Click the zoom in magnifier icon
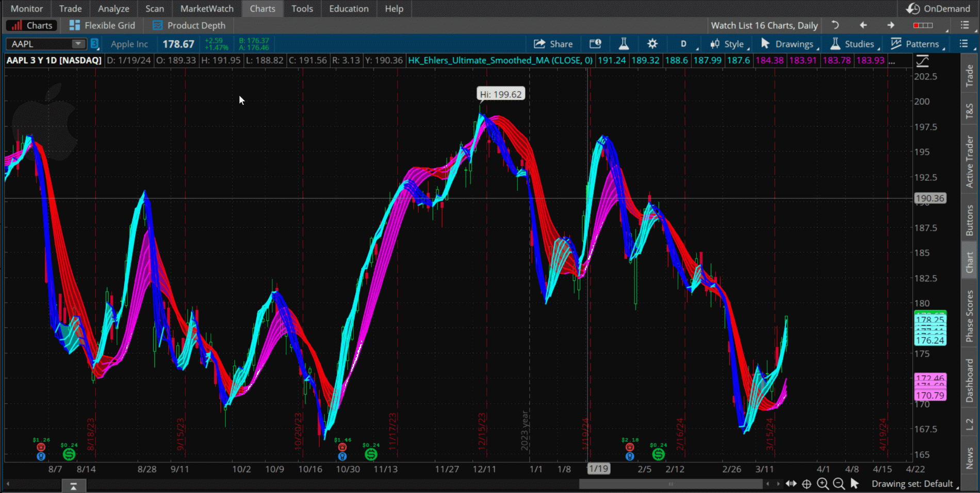This screenshot has height=493, width=980. (x=823, y=484)
